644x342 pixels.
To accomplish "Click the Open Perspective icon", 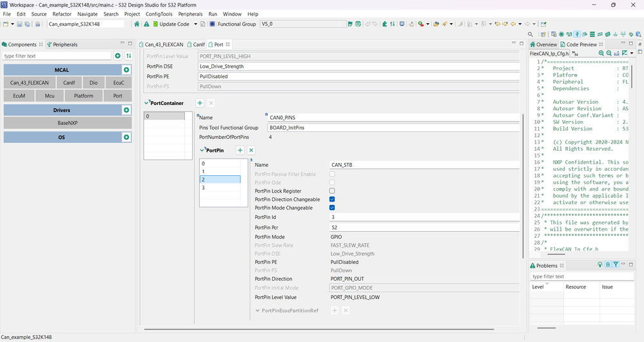I will [x=543, y=34].
